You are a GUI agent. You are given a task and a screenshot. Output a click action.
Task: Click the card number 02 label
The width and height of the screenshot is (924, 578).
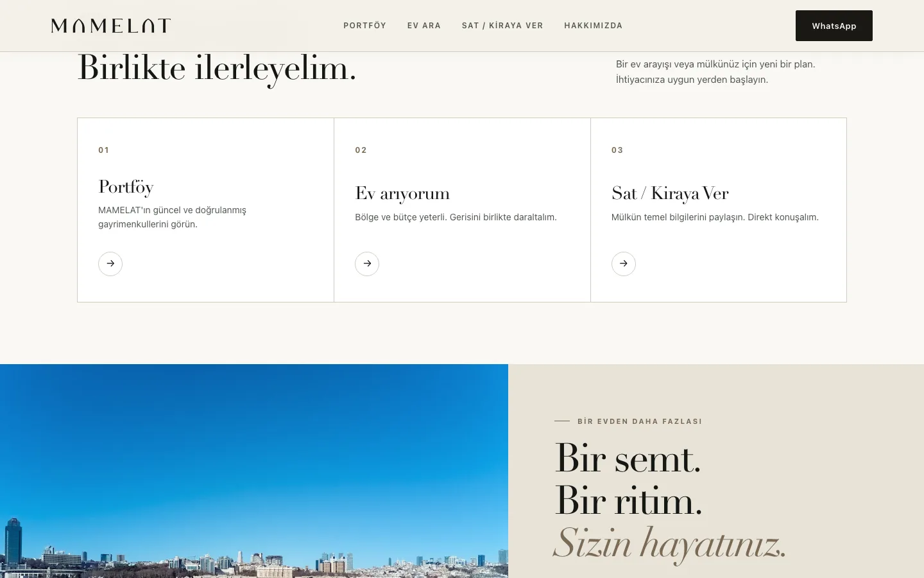click(361, 150)
